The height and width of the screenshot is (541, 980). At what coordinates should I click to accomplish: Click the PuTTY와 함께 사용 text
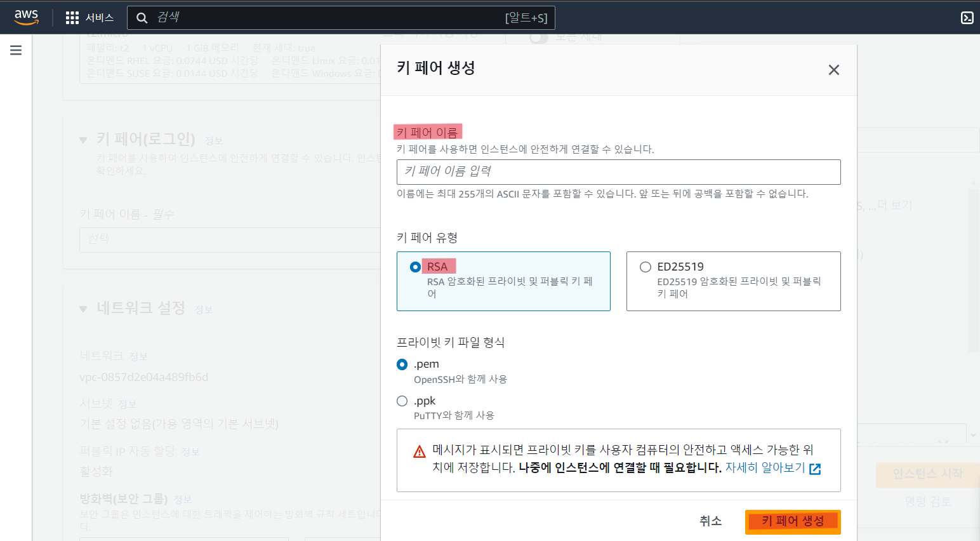pos(454,415)
